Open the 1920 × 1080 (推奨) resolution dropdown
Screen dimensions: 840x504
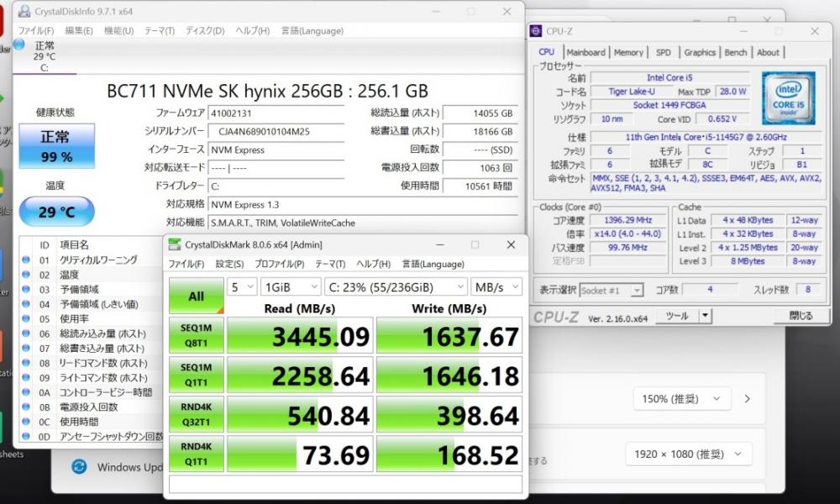click(689, 454)
